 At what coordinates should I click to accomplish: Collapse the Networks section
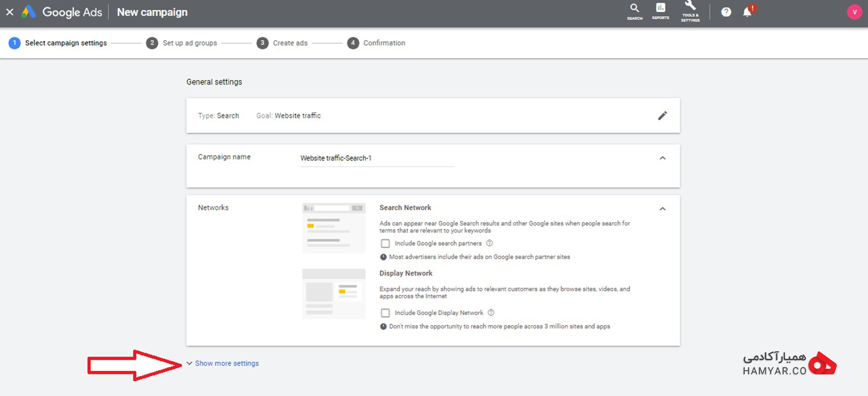[x=662, y=209]
